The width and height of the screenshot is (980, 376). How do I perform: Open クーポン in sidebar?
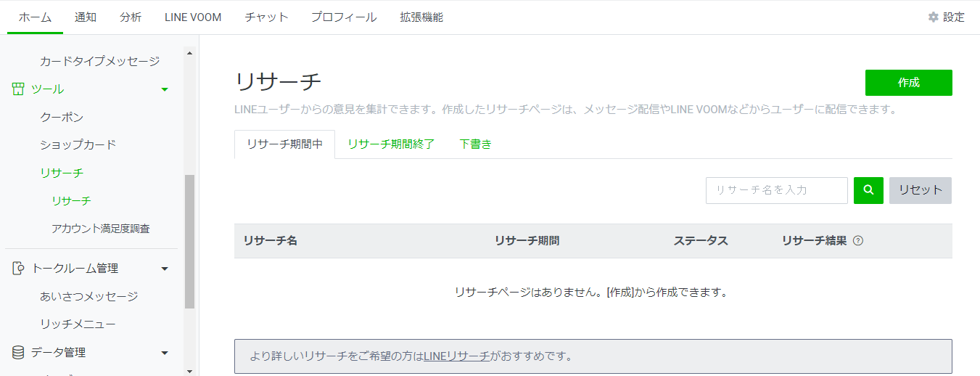pos(62,117)
